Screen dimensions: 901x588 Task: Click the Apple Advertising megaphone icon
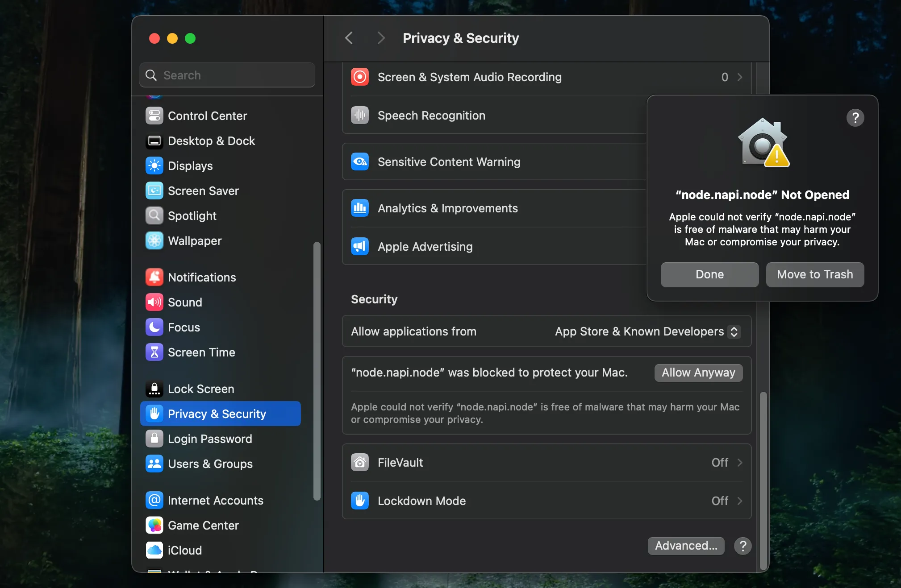click(x=359, y=247)
